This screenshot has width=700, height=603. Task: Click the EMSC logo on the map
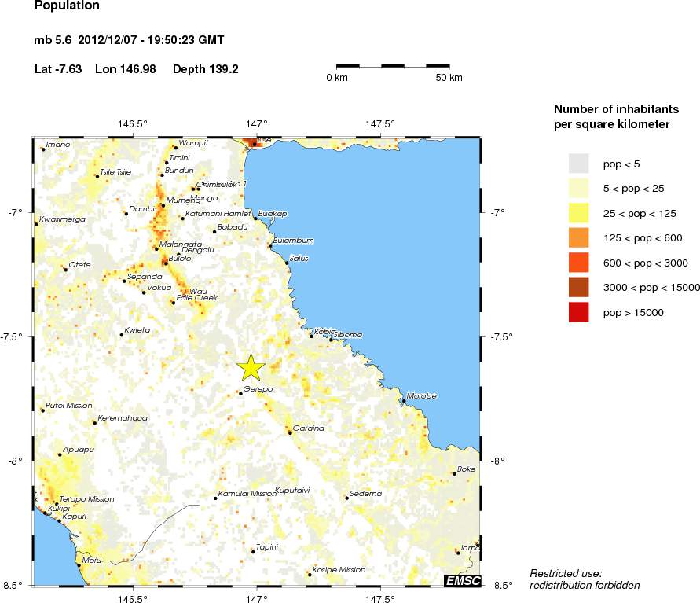pyautogui.click(x=463, y=581)
